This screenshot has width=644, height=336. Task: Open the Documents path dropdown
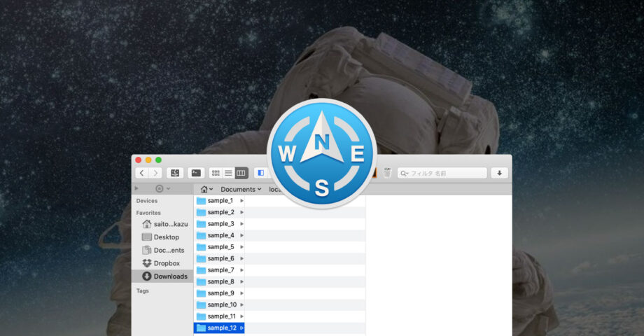tap(240, 189)
